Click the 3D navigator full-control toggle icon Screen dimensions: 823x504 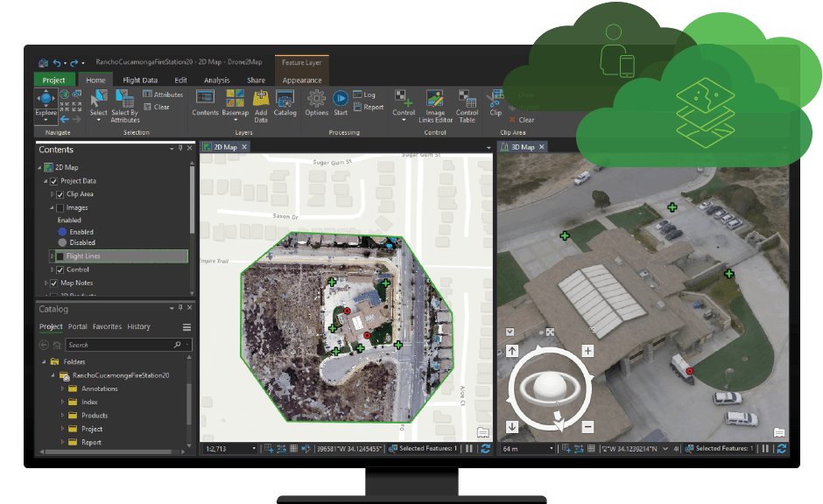pyautogui.click(x=550, y=332)
